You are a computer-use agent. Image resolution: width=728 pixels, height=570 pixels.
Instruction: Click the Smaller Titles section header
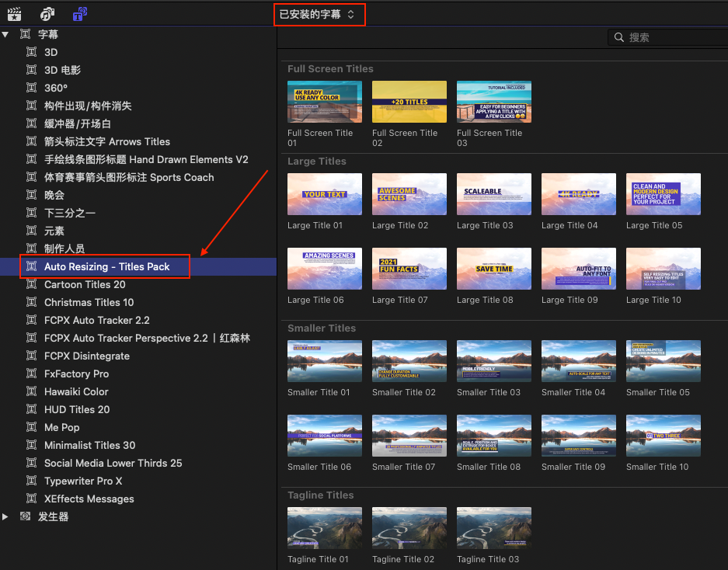(322, 328)
